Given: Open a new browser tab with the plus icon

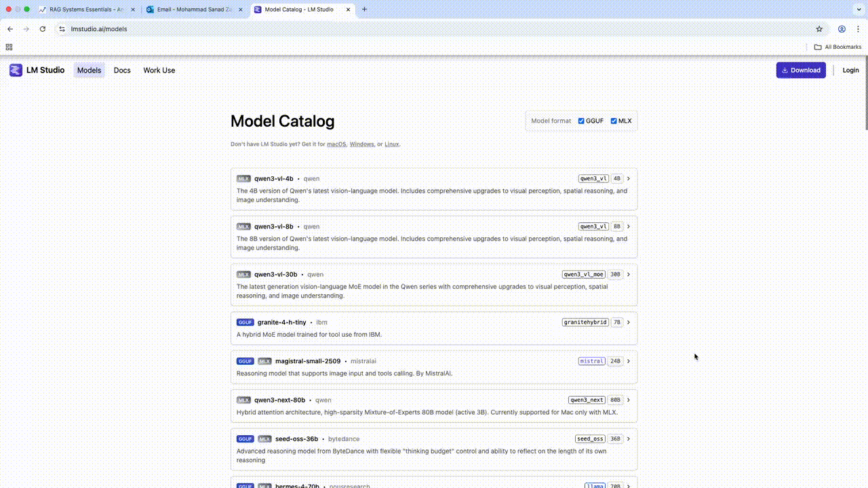Looking at the screenshot, I should [x=365, y=9].
